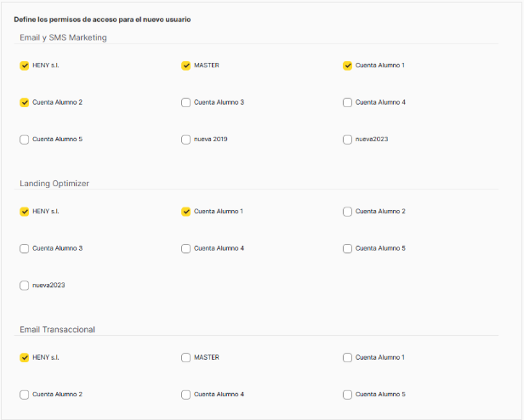The width and height of the screenshot is (524, 420).
Task: Enable the nueva 2019 checkbox
Action: 185,139
